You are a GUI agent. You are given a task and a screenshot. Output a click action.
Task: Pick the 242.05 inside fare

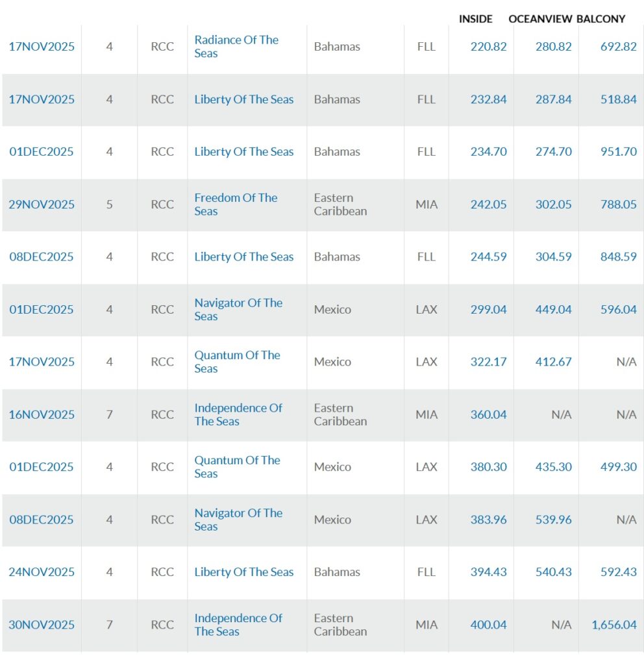click(488, 205)
